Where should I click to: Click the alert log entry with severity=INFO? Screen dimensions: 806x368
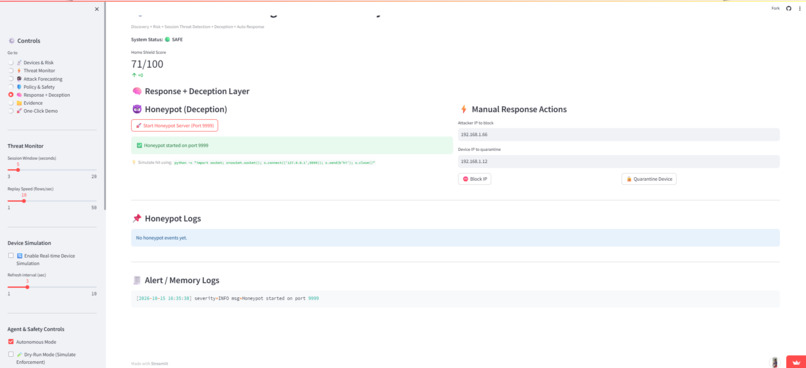coord(227,298)
